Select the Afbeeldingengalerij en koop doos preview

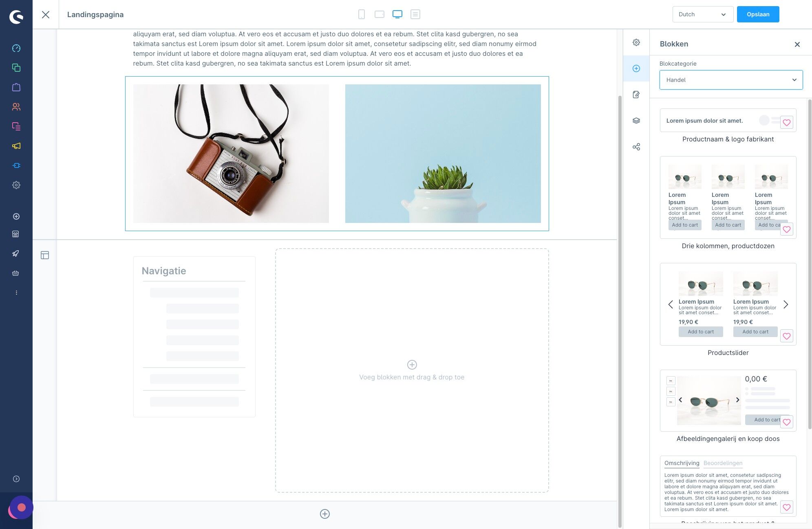(728, 401)
